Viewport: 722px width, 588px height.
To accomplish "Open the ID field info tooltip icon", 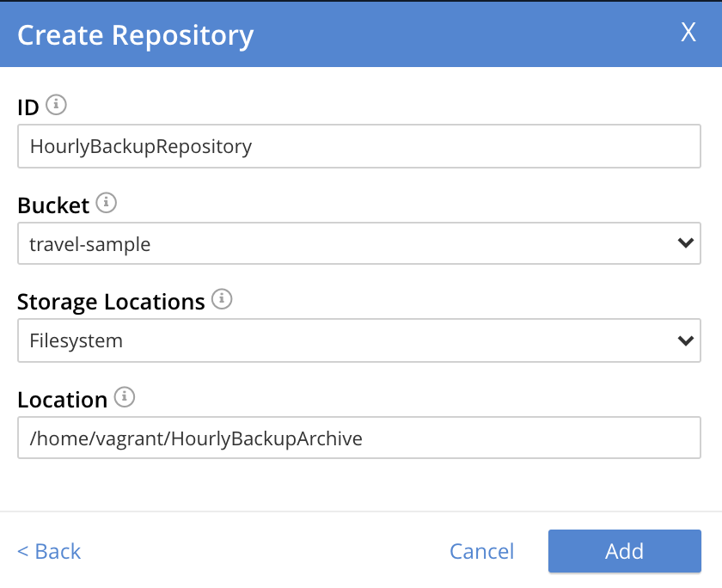I will [56, 106].
